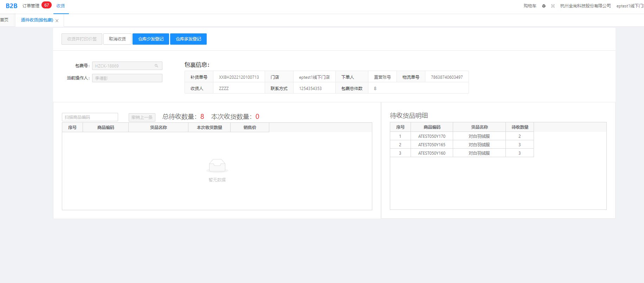Select the row with code ATEST050Y170

[432, 136]
